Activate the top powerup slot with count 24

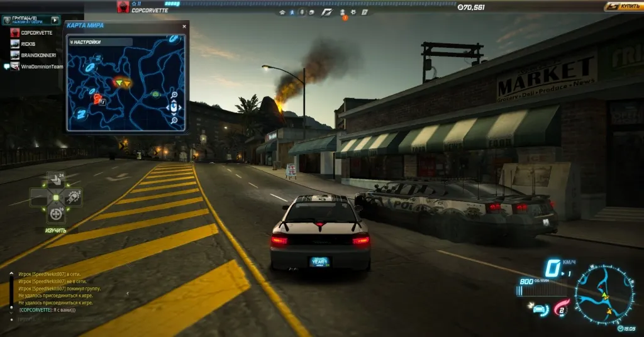coord(55,179)
